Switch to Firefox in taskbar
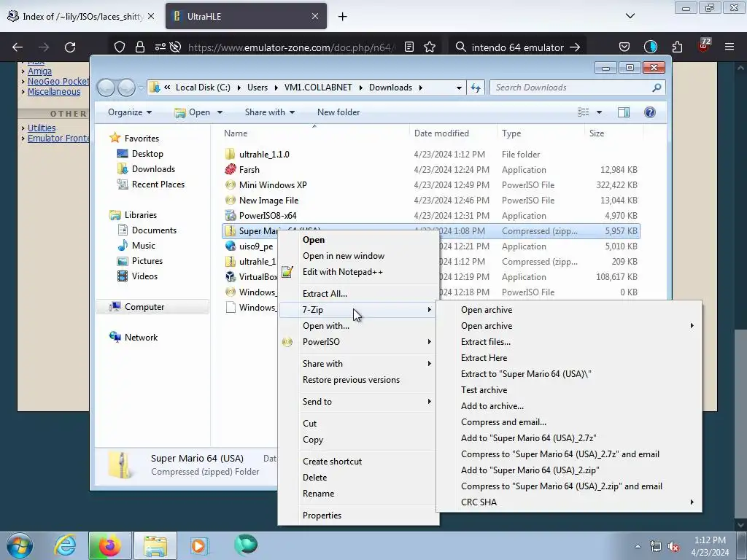 coord(109,545)
